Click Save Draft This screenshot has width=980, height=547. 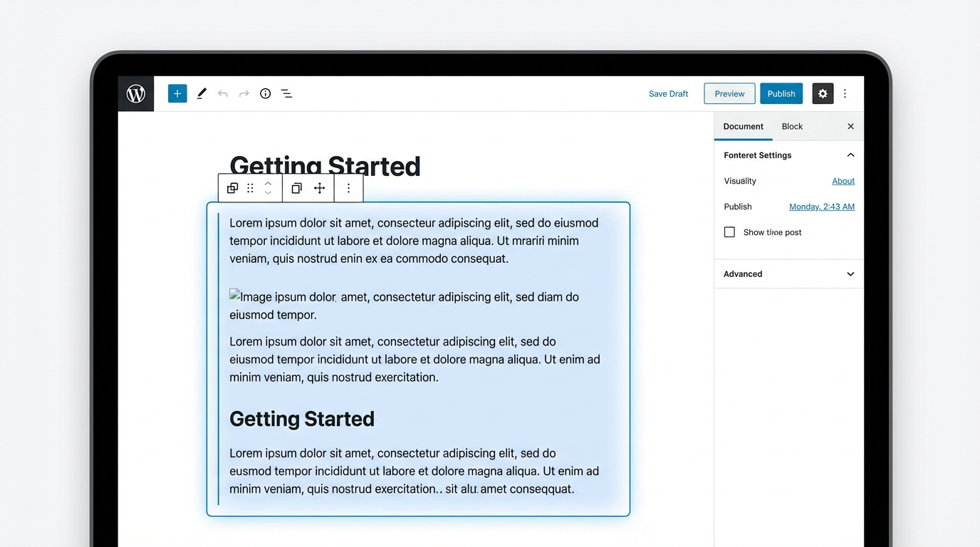coord(668,93)
